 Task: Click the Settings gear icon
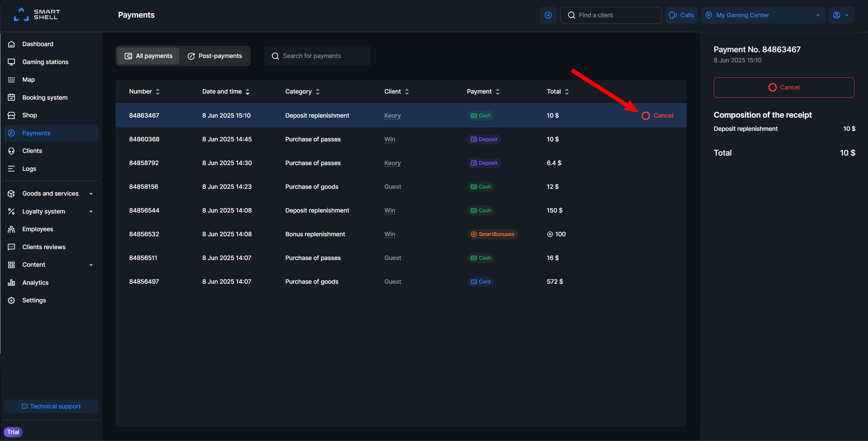(12, 300)
